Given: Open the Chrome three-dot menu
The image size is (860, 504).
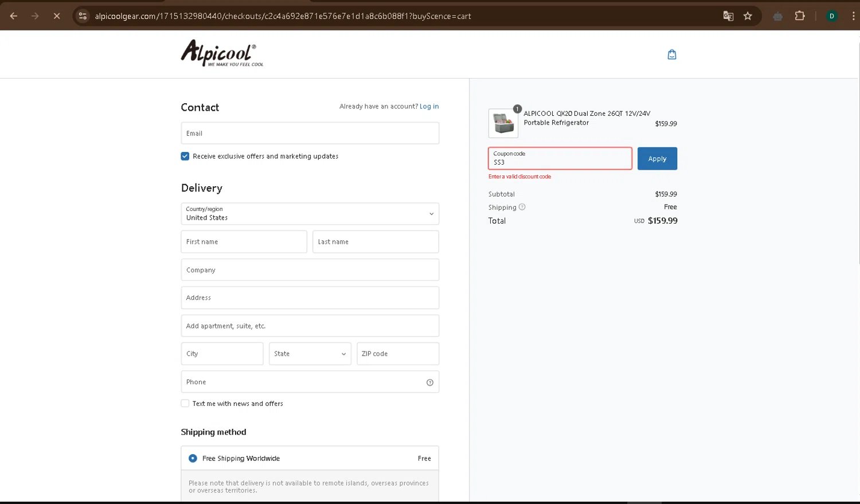Looking at the screenshot, I should pos(853,16).
